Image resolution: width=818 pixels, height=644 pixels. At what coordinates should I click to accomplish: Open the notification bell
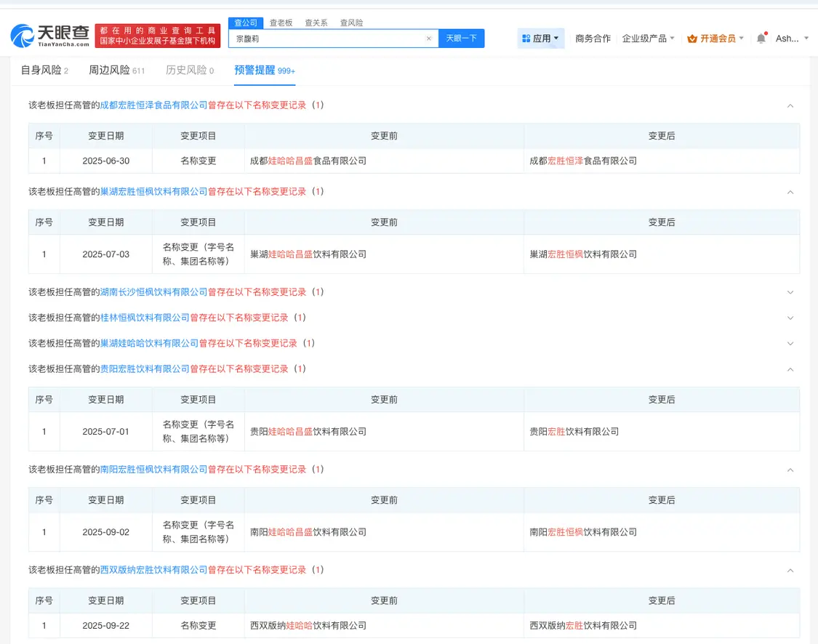tap(761, 38)
